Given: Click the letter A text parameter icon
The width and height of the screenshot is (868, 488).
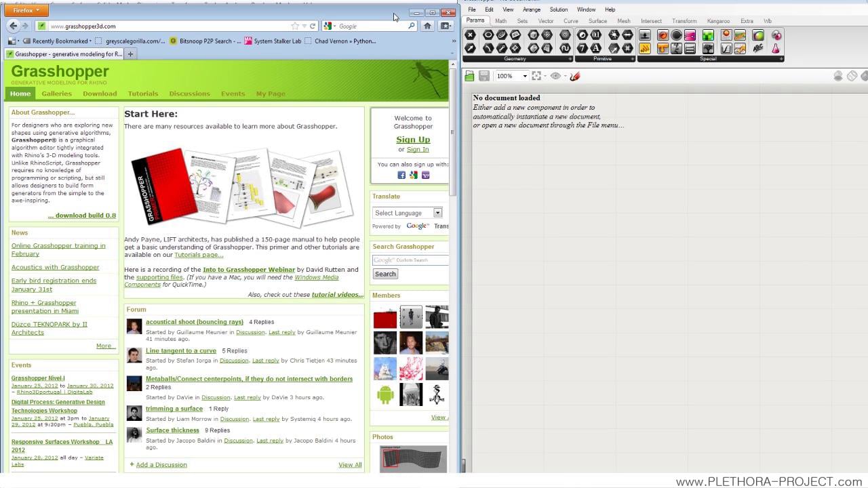Looking at the screenshot, I should [596, 48].
